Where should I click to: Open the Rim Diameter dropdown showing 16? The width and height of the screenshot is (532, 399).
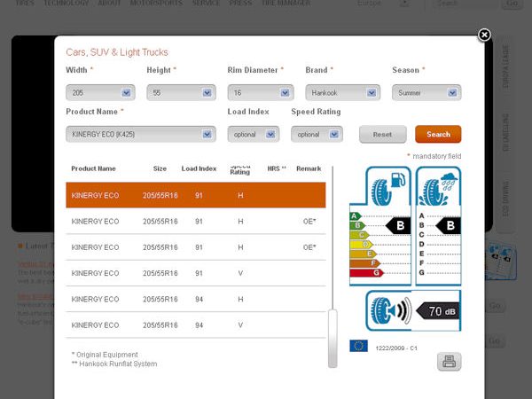coord(261,92)
